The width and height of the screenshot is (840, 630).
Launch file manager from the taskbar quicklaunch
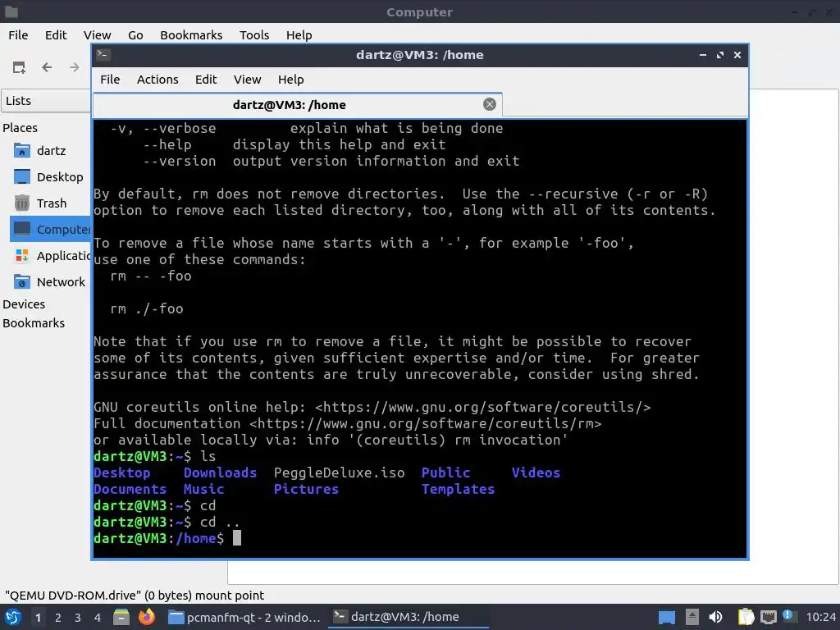(x=121, y=617)
